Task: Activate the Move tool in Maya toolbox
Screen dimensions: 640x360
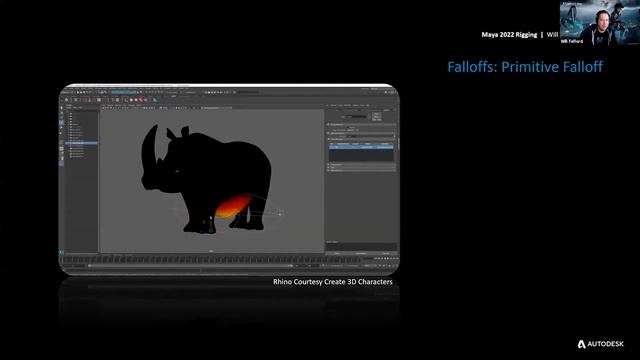Action: click(62, 122)
